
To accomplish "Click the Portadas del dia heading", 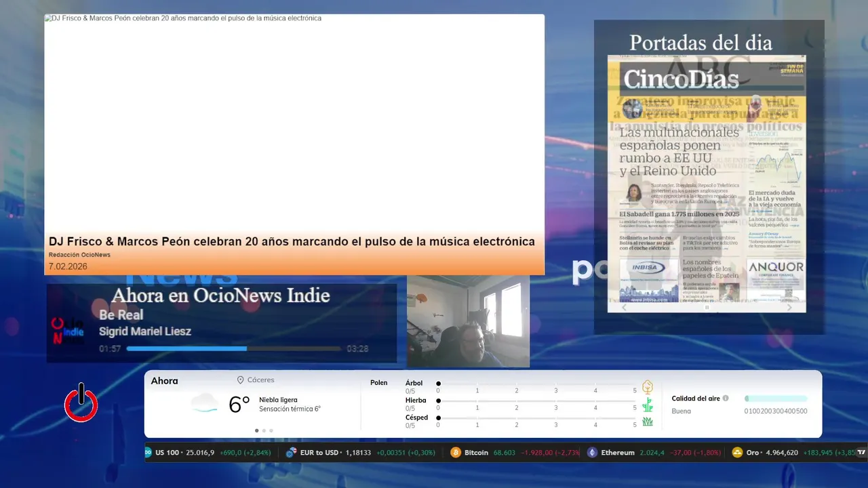I will pyautogui.click(x=701, y=43).
